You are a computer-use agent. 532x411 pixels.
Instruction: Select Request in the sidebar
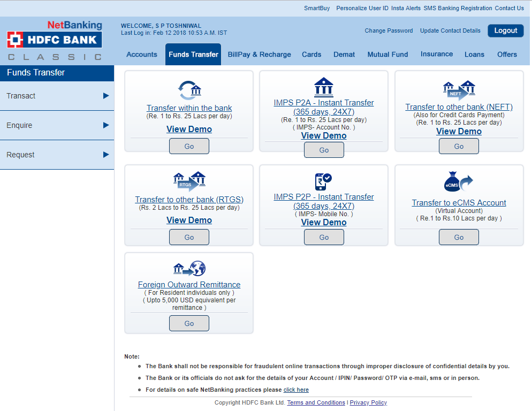pos(57,155)
